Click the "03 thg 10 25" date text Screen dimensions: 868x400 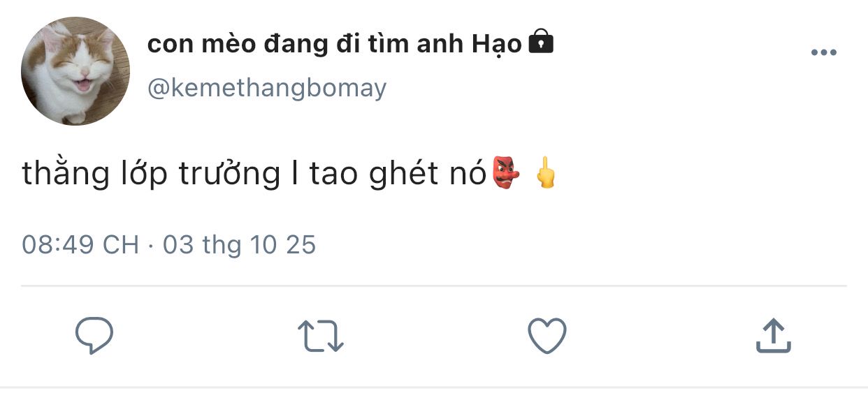[x=239, y=245]
